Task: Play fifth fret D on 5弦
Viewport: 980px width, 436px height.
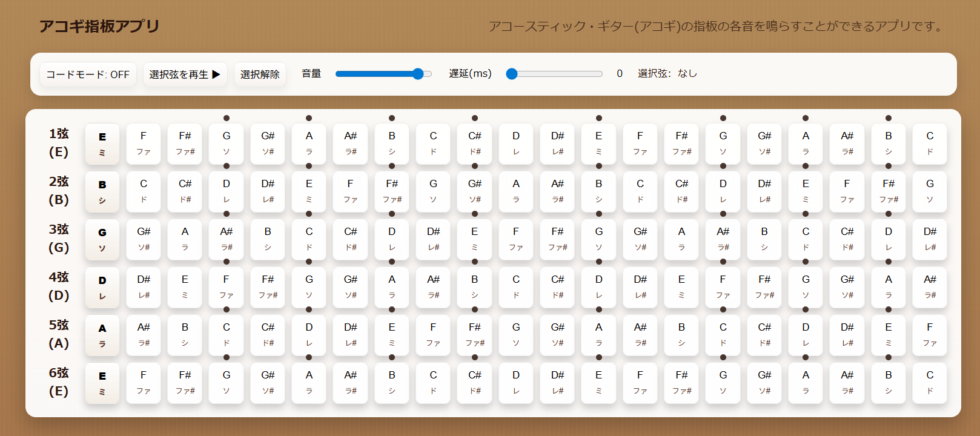Action: [309, 335]
